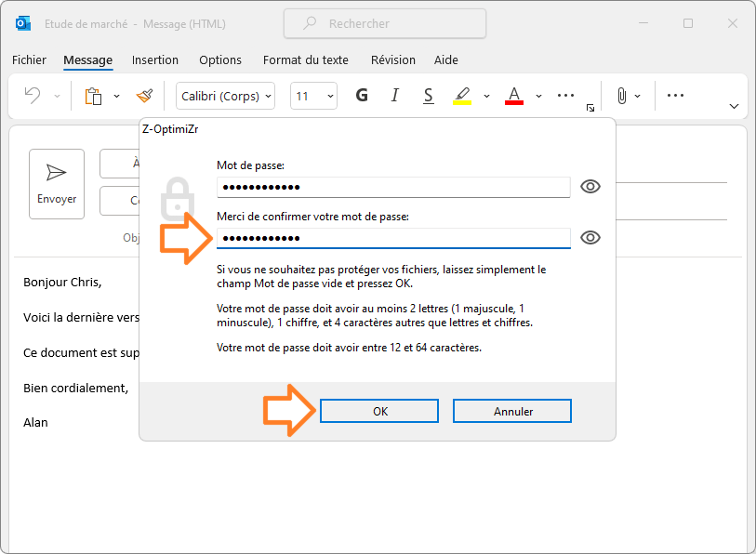
Task: Dismiss the Z-OptimiZr dialog via Annuler
Action: click(511, 411)
